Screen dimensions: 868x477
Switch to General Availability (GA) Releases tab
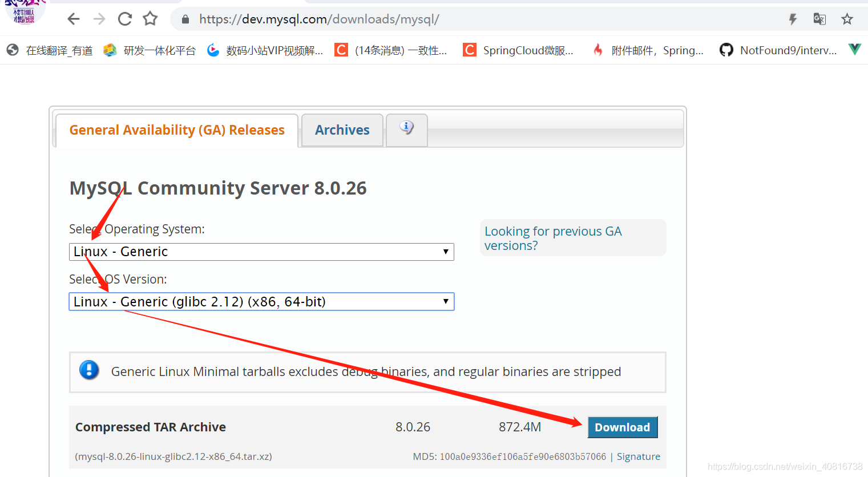click(177, 130)
